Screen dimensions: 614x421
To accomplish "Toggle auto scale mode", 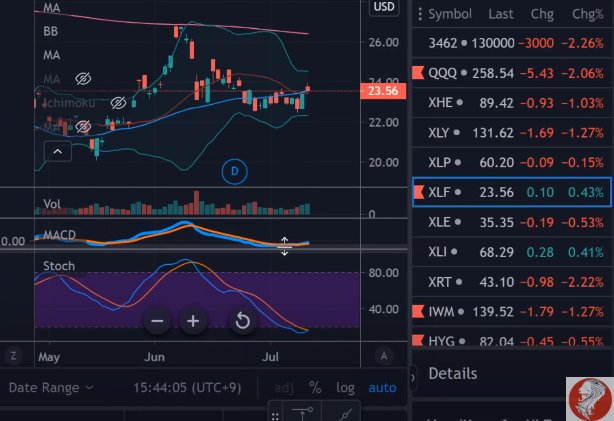I will point(382,387).
